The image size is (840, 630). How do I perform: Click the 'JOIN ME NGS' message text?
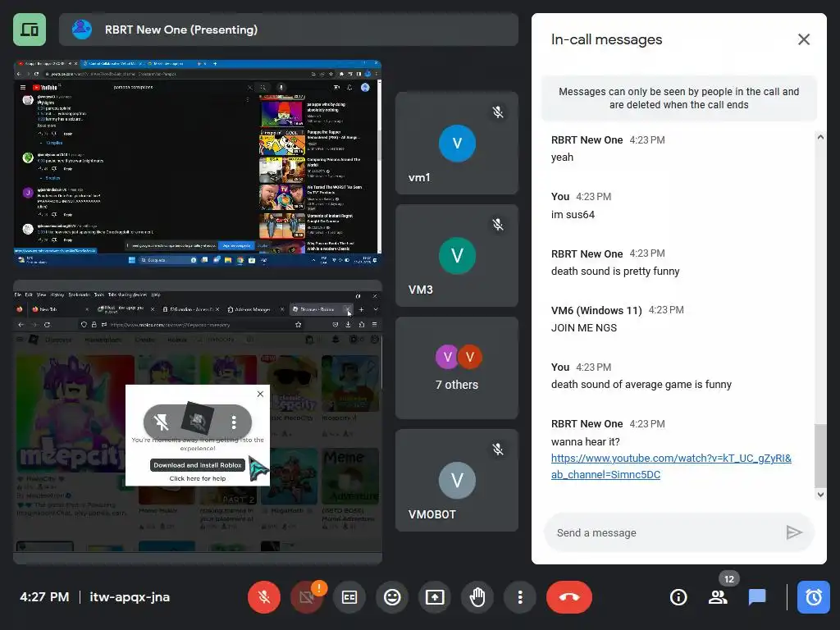coord(584,328)
